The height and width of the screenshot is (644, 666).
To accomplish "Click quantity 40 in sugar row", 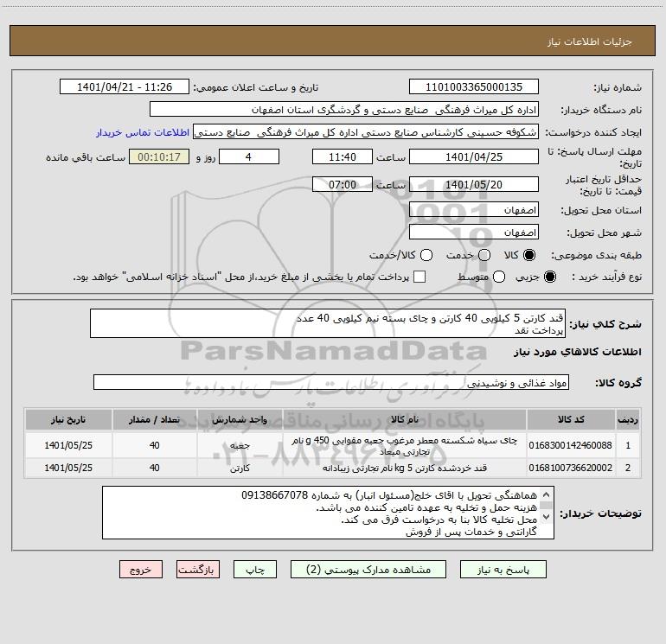I will pyautogui.click(x=154, y=468).
